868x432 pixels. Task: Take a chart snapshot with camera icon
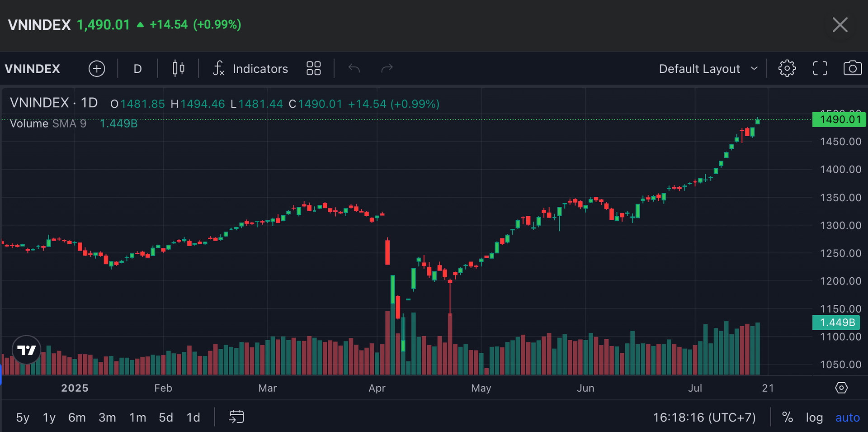pos(853,68)
